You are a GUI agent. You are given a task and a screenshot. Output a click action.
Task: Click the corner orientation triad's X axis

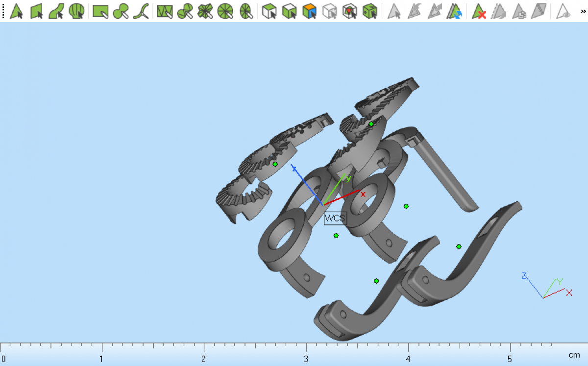pyautogui.click(x=568, y=293)
